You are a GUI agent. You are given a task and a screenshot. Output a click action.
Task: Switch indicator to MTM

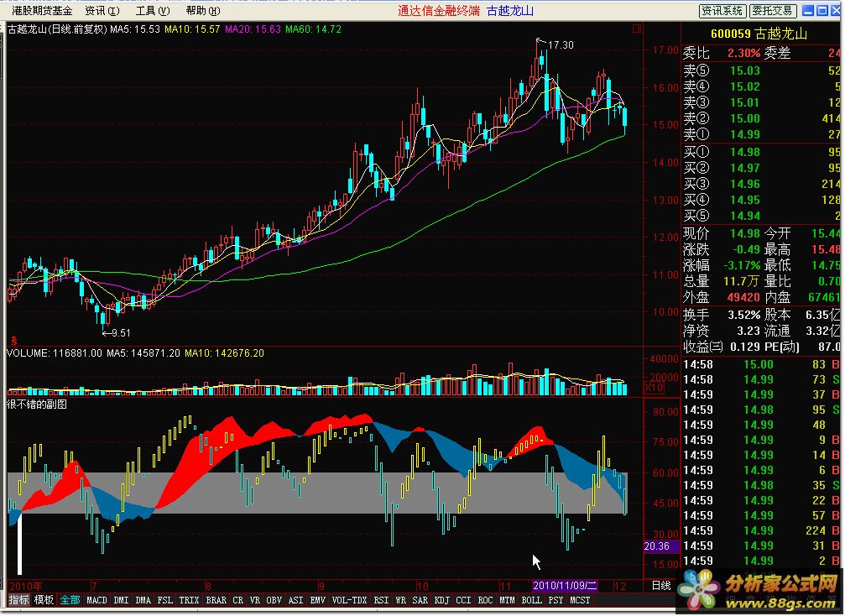pyautogui.click(x=507, y=600)
